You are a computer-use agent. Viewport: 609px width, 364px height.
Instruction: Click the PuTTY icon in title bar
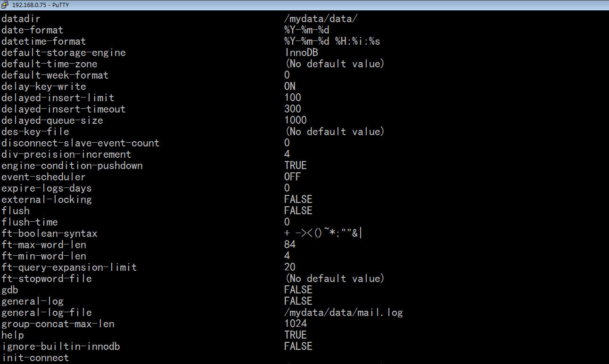(6, 5)
